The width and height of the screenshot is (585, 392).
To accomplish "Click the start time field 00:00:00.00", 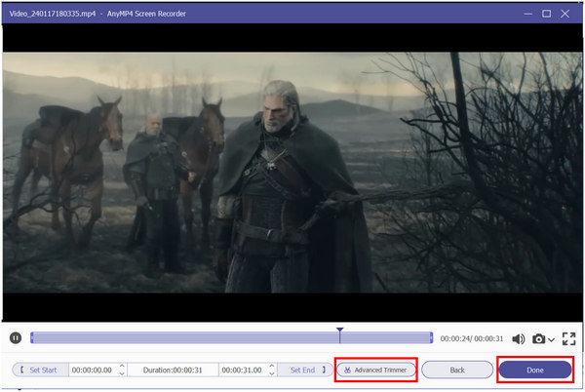I will [92, 371].
